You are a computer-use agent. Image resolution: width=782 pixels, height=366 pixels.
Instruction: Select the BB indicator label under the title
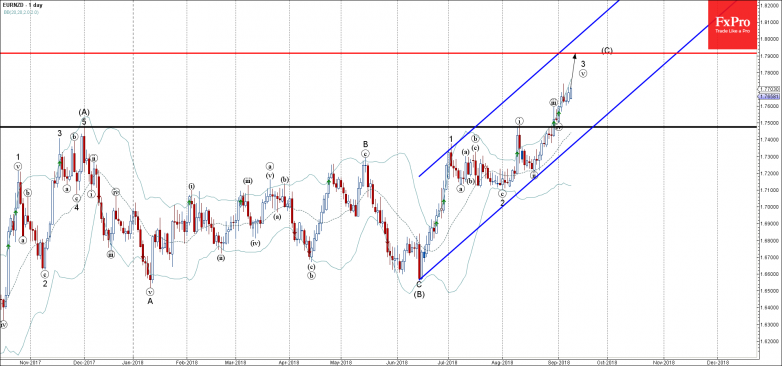pos(20,11)
